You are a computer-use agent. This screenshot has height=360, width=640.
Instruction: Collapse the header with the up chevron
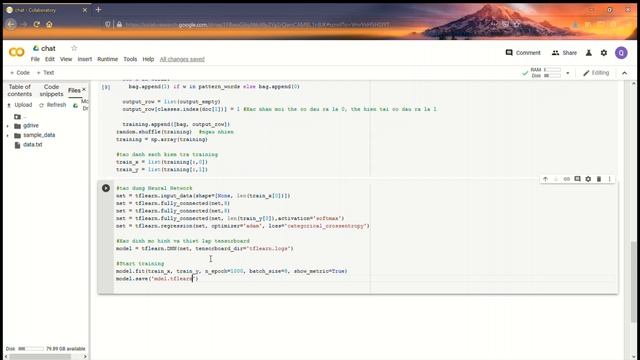point(624,73)
